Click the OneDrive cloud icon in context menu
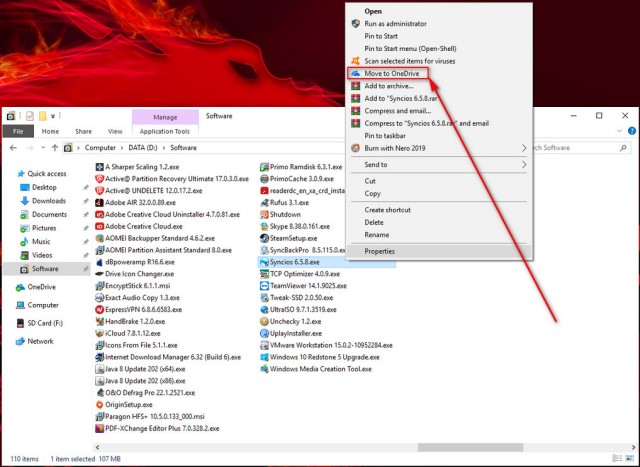Viewport: 640px width, 467px height. click(x=356, y=73)
